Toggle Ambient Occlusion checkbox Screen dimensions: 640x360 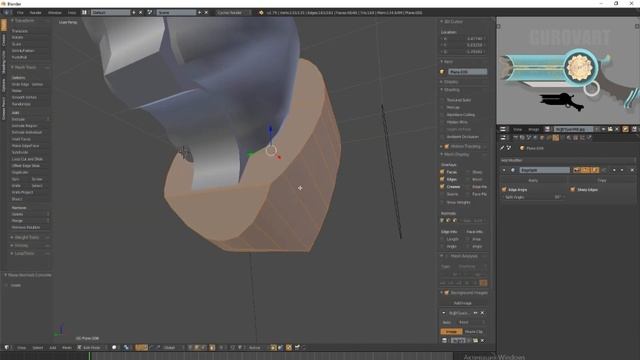click(442, 137)
